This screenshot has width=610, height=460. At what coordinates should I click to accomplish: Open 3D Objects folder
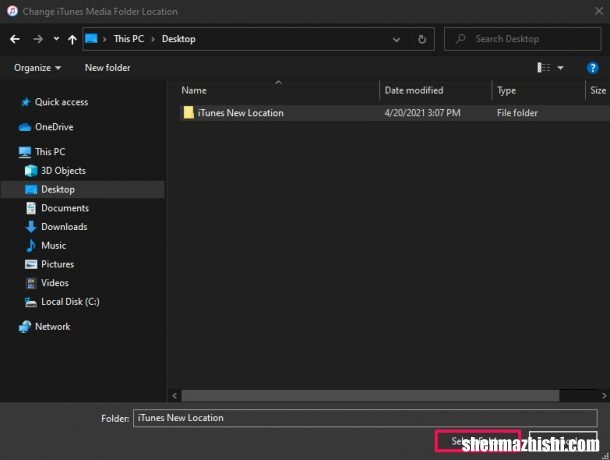[x=55, y=170]
